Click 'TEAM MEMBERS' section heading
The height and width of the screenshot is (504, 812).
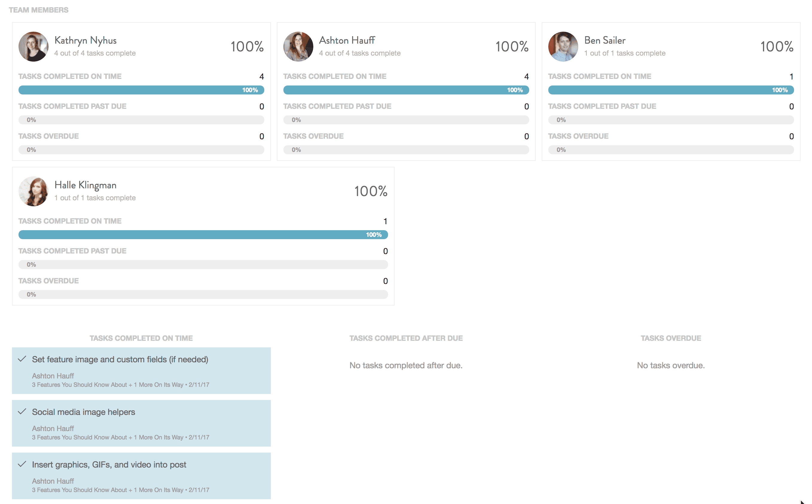(x=39, y=10)
